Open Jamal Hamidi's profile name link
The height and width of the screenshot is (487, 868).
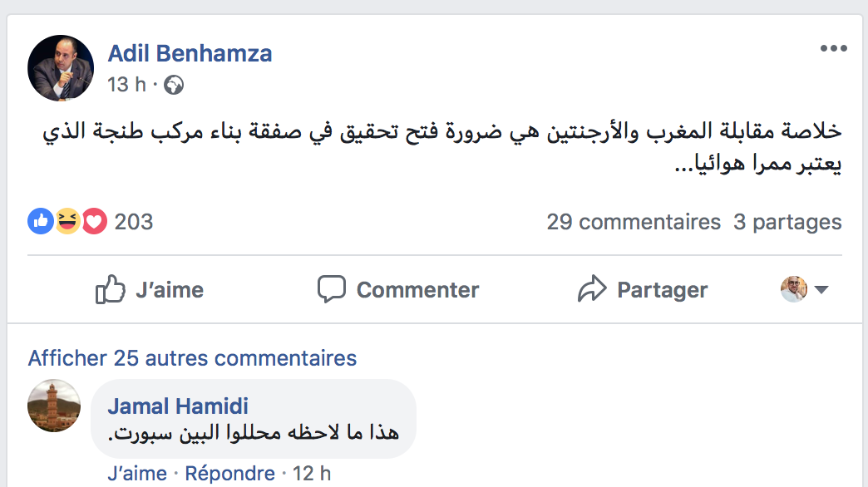[x=178, y=406]
